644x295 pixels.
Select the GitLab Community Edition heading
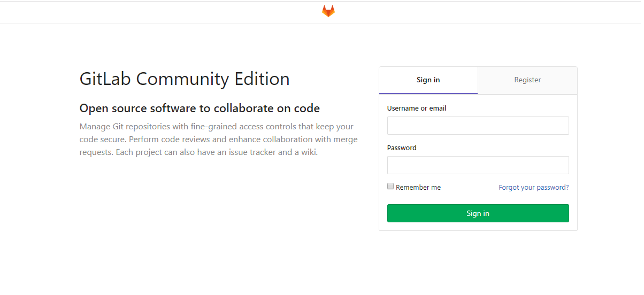(185, 79)
